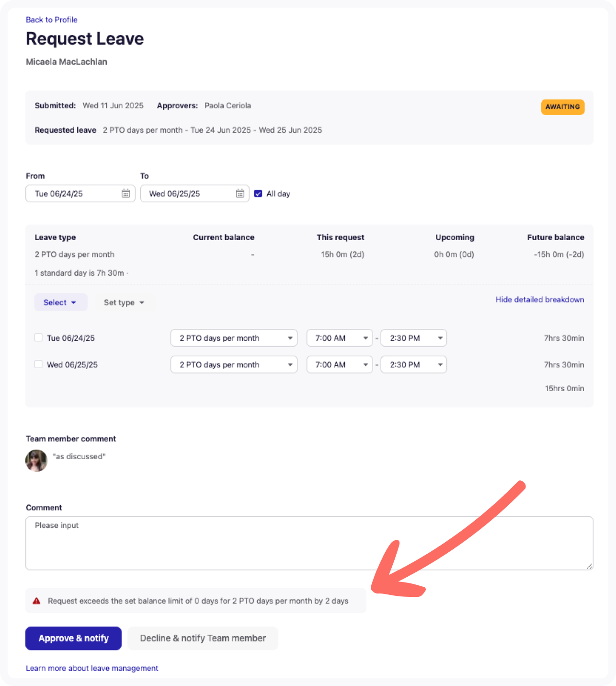This screenshot has width=616, height=686.
Task: Toggle the All day checkbox
Action: point(258,194)
